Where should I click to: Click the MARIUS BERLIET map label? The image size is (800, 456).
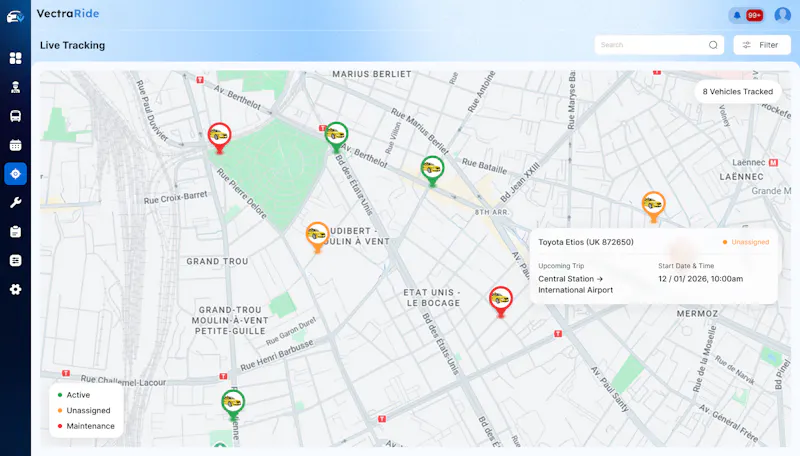[x=372, y=74]
